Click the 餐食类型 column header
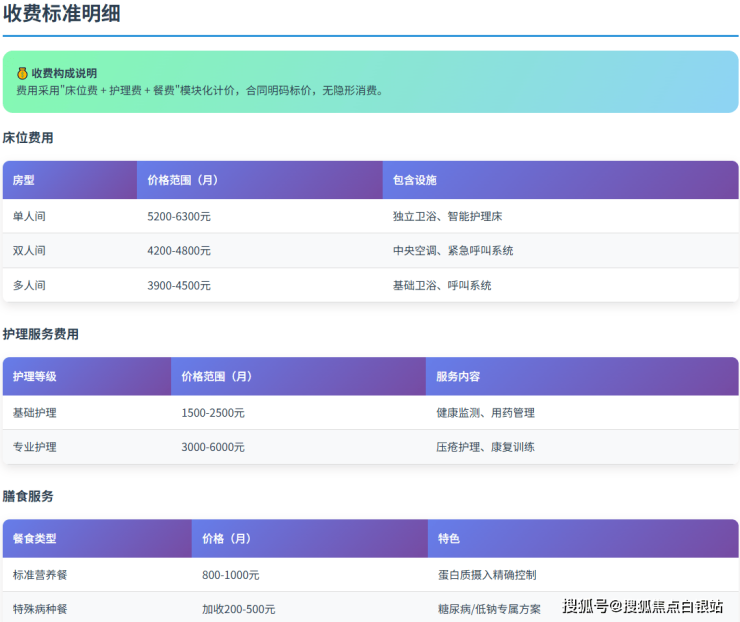The width and height of the screenshot is (740, 622). coord(35,539)
